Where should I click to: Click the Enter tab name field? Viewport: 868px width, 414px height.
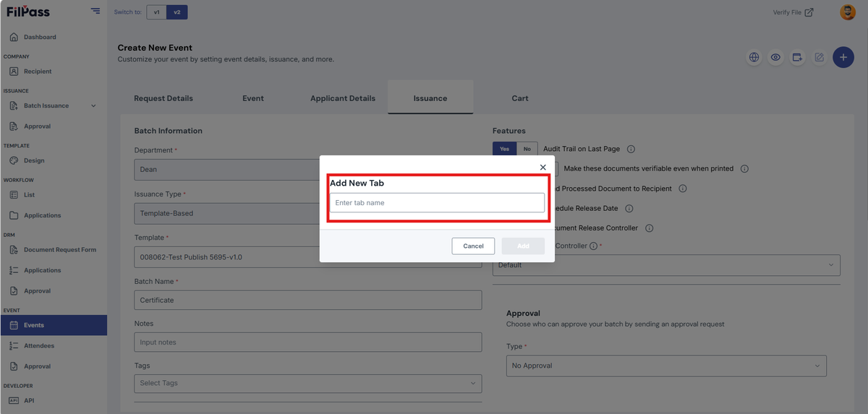click(x=437, y=203)
